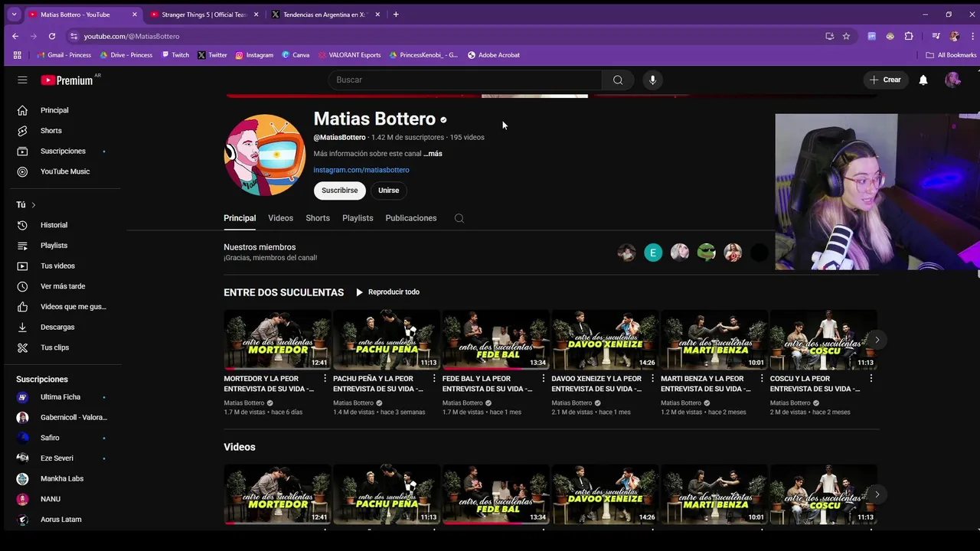This screenshot has width=980, height=551.
Task: Switch to Stranger Things 5 browser tab
Action: point(204,15)
